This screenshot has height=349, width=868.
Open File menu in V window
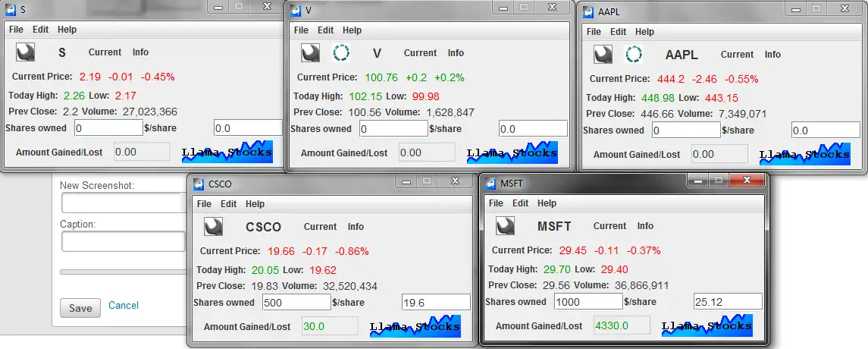301,30
